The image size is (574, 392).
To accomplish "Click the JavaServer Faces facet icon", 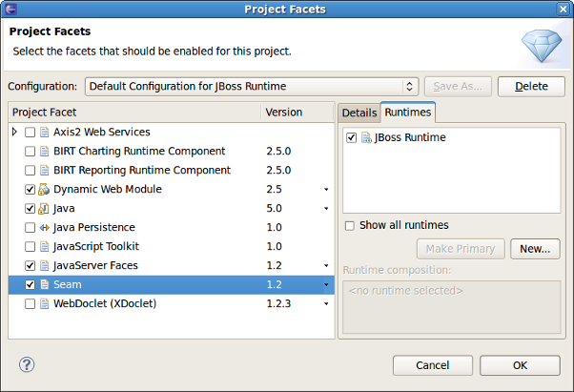I will (x=44, y=266).
